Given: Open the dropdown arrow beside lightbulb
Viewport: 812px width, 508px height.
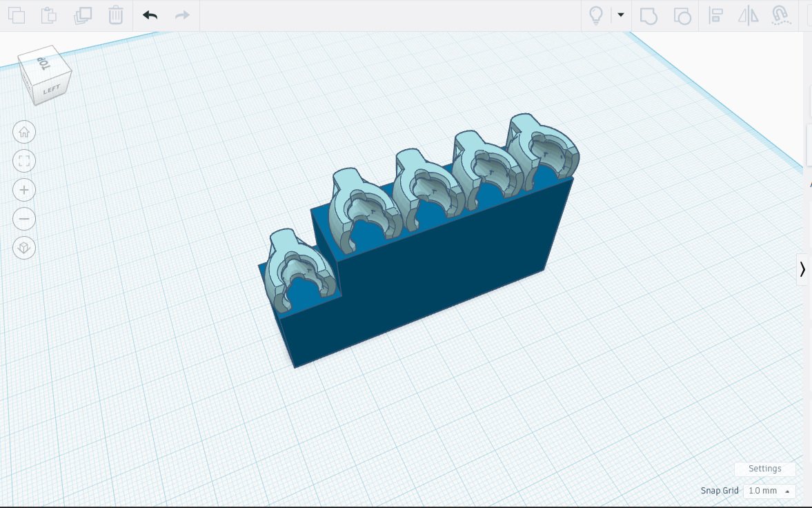Looking at the screenshot, I should pos(621,15).
